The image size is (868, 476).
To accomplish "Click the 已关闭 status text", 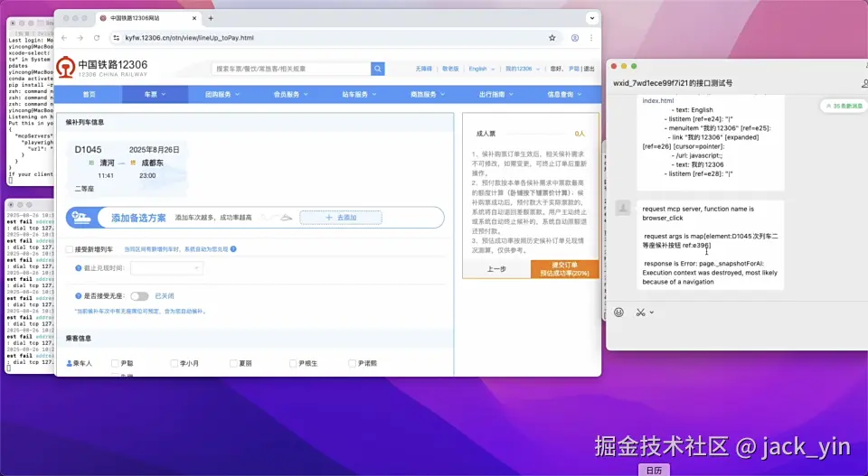I will (165, 296).
